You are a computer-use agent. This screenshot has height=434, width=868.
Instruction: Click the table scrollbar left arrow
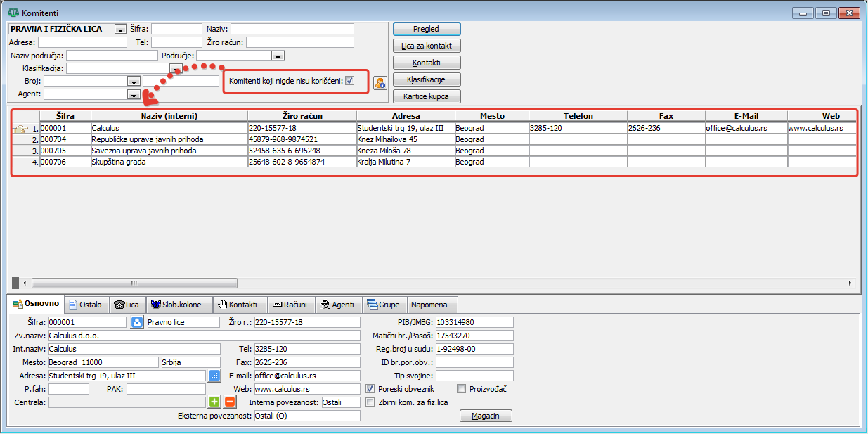point(25,282)
